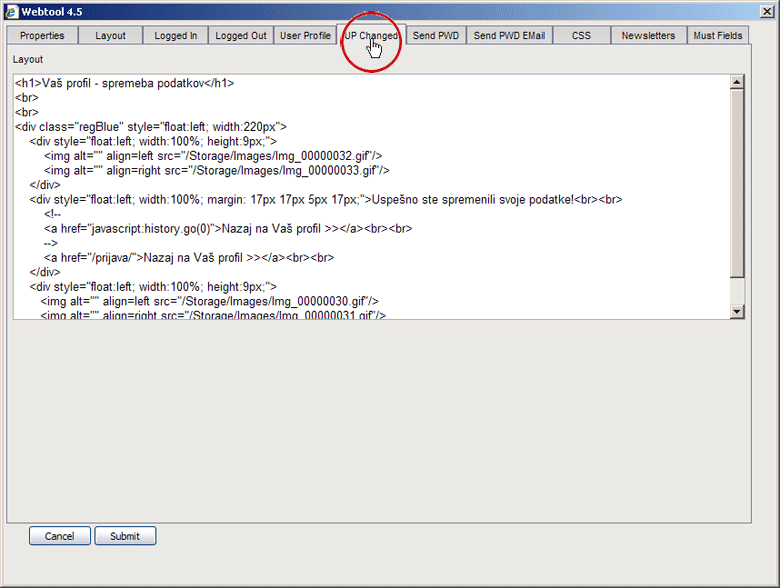This screenshot has height=588, width=780.
Task: Click the vertical scrollbar thumb in Layout editor
Action: pyautogui.click(x=738, y=180)
